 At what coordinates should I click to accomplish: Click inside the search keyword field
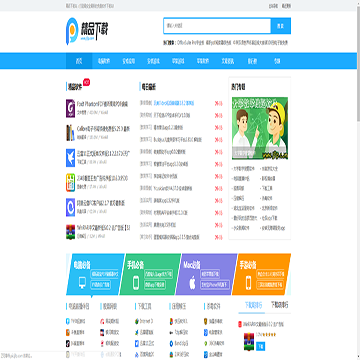point(217,26)
